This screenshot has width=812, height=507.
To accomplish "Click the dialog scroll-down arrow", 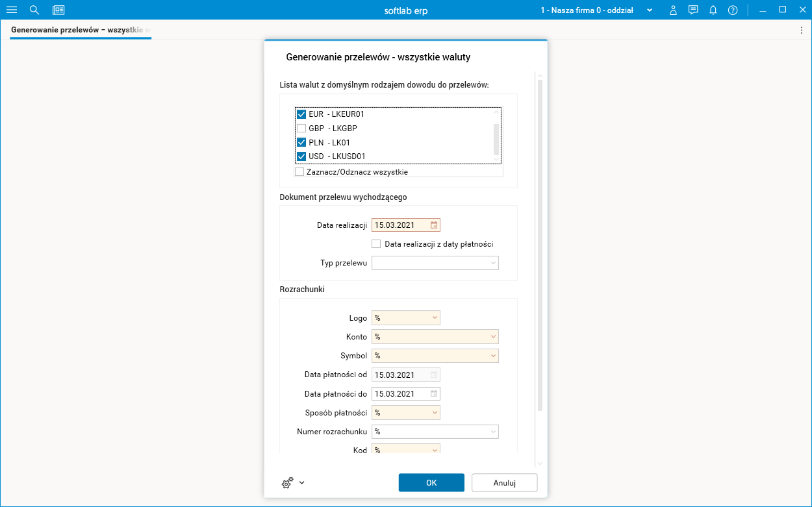I will click(x=540, y=464).
